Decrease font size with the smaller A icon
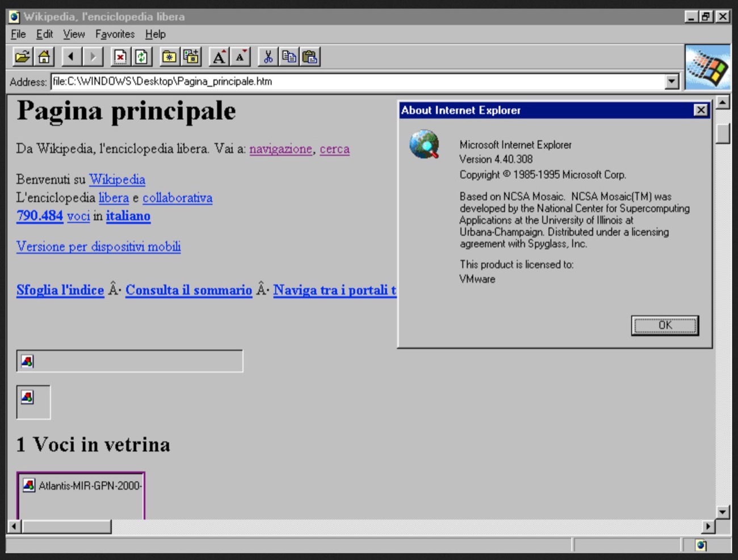Image resolution: width=738 pixels, height=560 pixels. pos(240,57)
